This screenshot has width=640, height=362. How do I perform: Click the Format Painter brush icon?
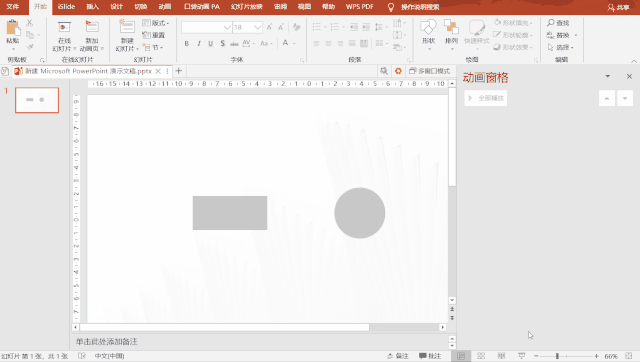tap(30, 47)
